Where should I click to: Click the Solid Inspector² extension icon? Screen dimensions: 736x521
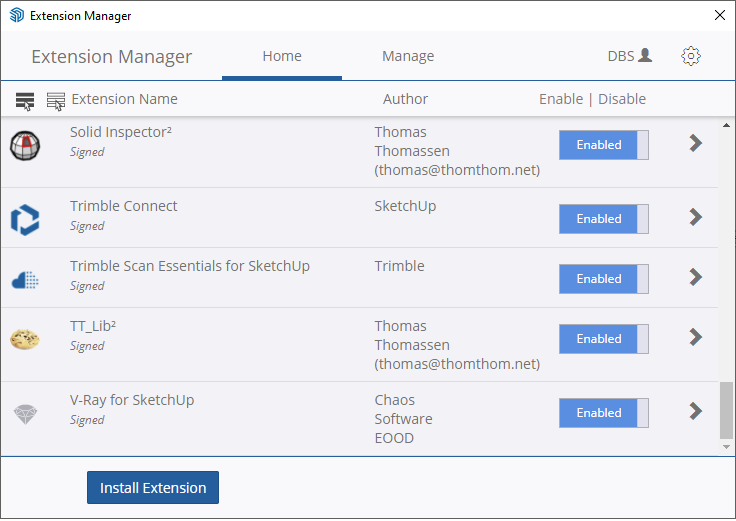click(25, 146)
